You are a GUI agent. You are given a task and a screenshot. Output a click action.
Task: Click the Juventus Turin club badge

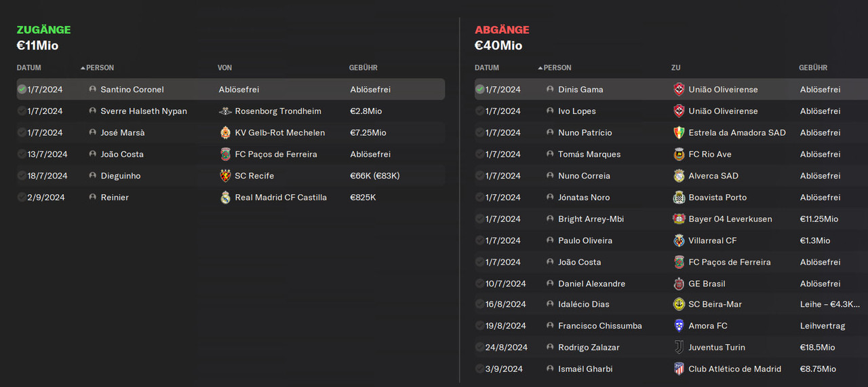(679, 348)
